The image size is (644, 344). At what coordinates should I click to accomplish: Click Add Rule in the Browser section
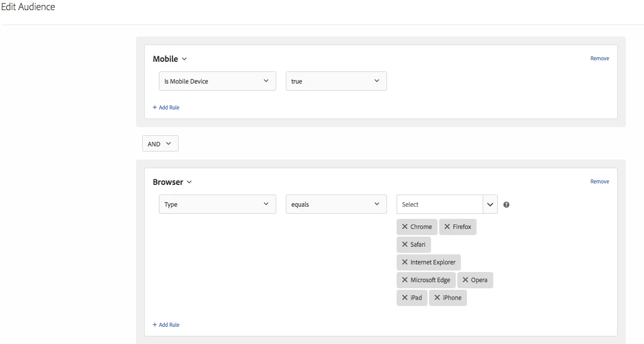coord(166,325)
